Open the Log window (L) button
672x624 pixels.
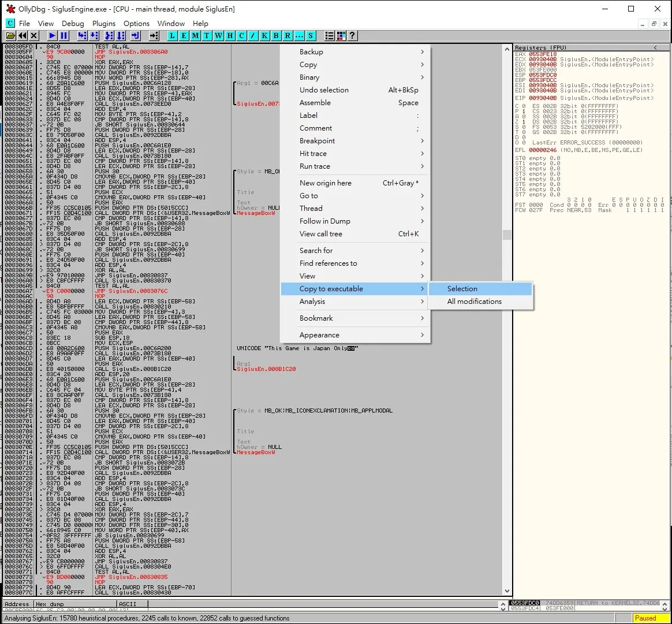click(172, 36)
